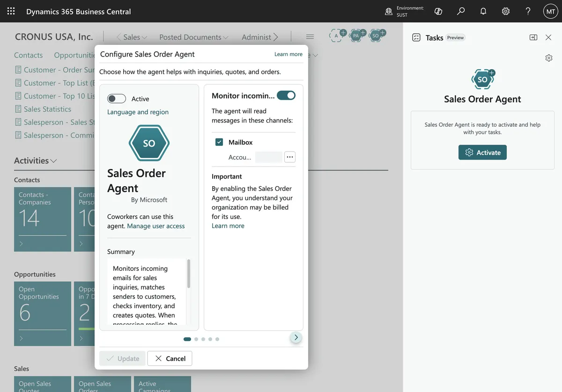Open the help question mark
The height and width of the screenshot is (392, 562).
[528, 11]
